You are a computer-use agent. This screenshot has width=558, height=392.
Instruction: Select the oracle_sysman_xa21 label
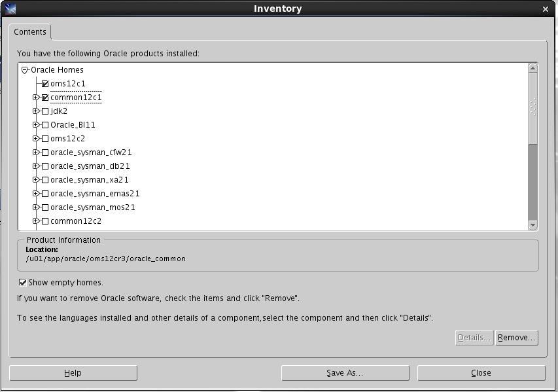(x=90, y=180)
